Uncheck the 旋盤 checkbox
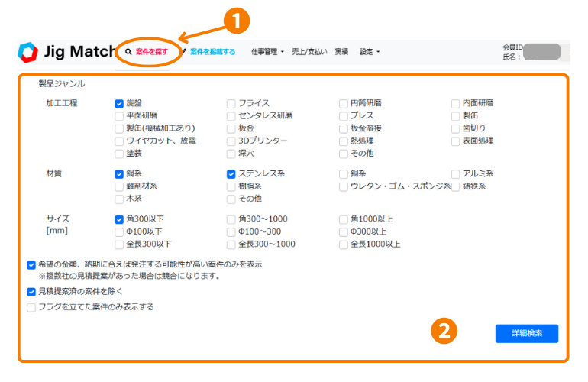Screen dimensions: 588x382 click(x=119, y=104)
